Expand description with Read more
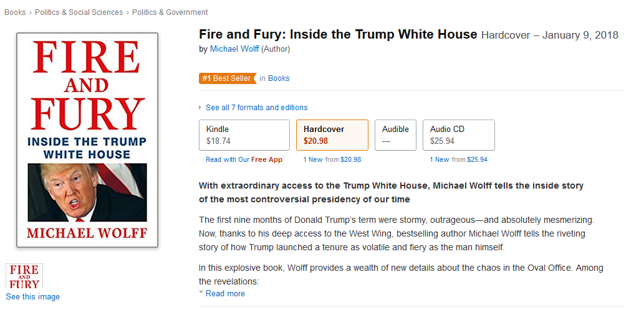 [x=225, y=294]
